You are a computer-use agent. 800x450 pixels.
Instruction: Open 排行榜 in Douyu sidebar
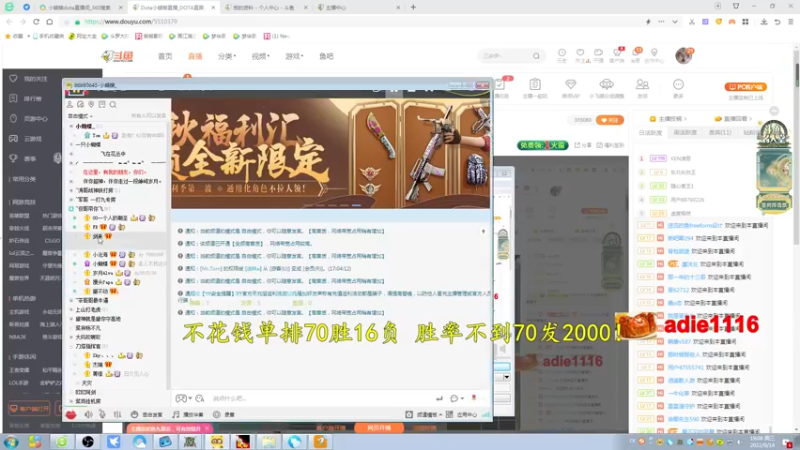[x=33, y=99]
